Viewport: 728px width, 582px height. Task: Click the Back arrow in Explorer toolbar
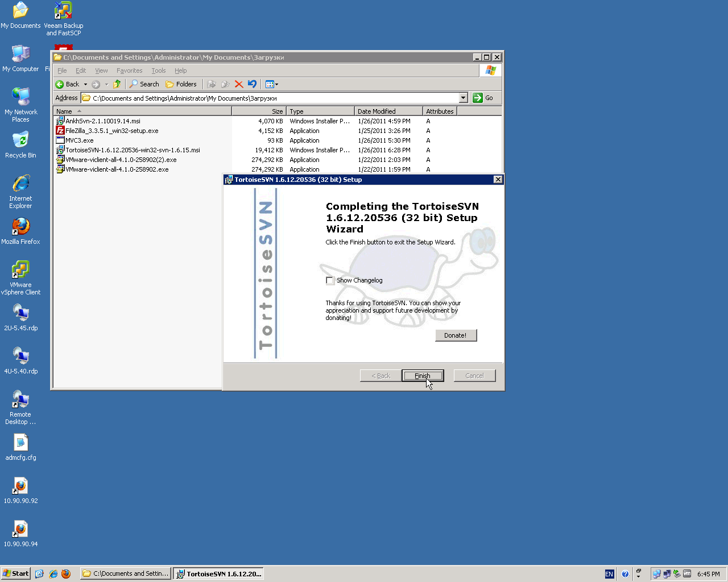tap(67, 84)
